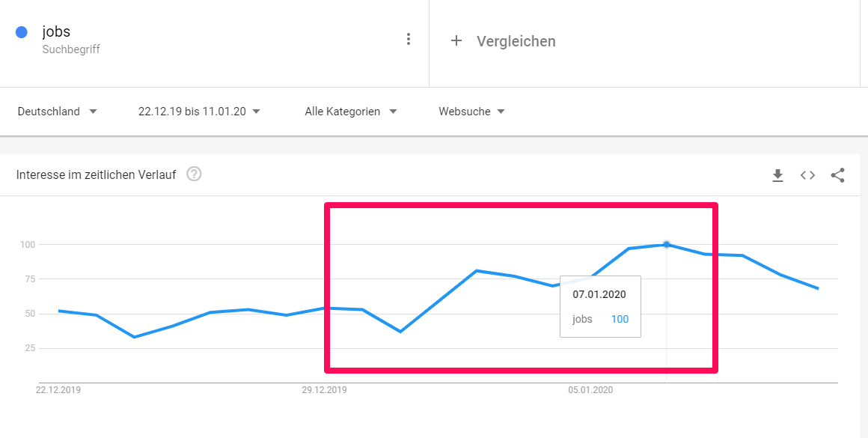This screenshot has width=868, height=438.
Task: Click the 05.01.2020 axis date label
Action: click(x=590, y=390)
